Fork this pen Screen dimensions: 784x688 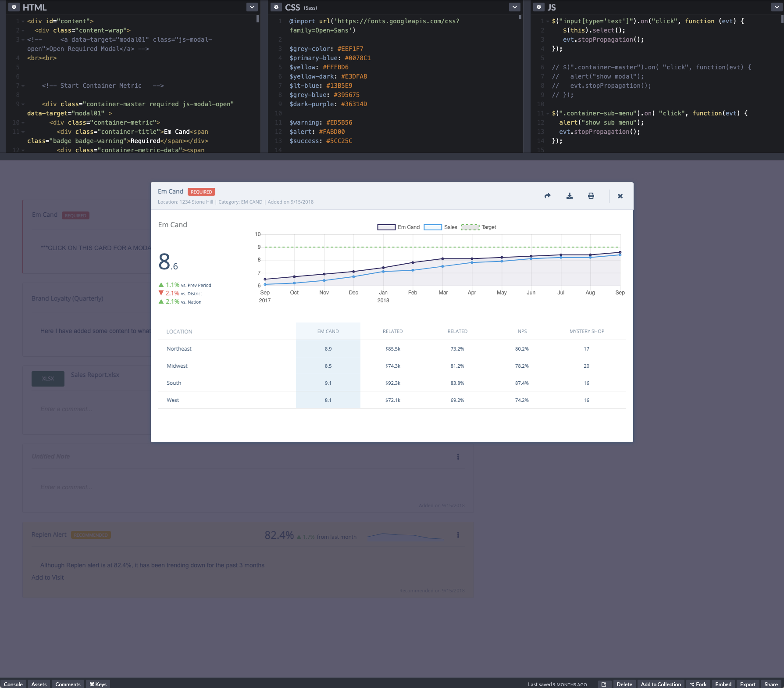click(698, 684)
